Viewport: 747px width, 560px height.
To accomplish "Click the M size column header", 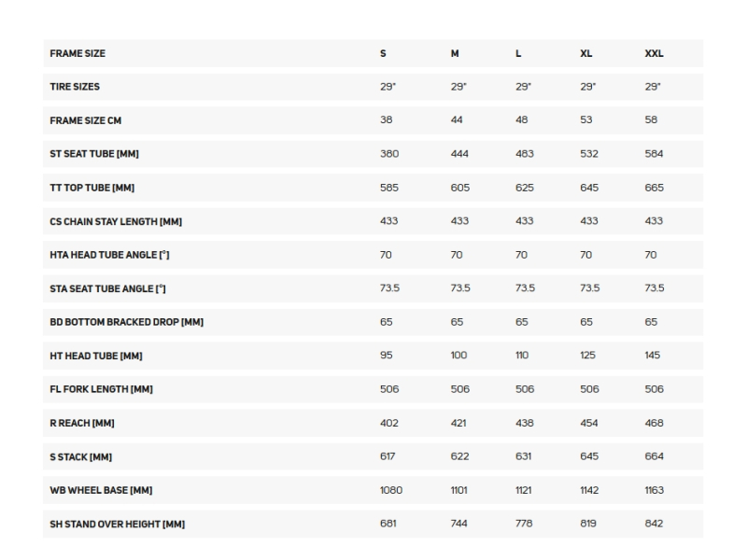I will pos(455,53).
